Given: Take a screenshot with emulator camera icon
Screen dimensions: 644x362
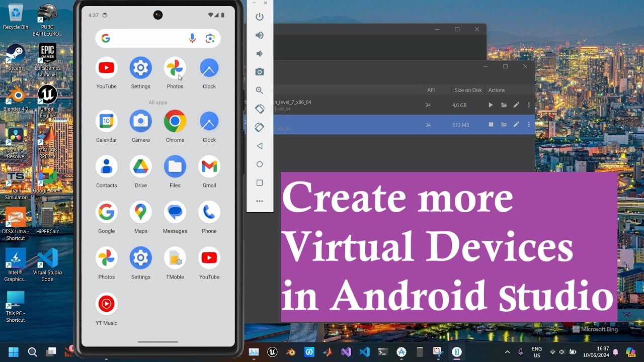Looking at the screenshot, I should click(260, 72).
